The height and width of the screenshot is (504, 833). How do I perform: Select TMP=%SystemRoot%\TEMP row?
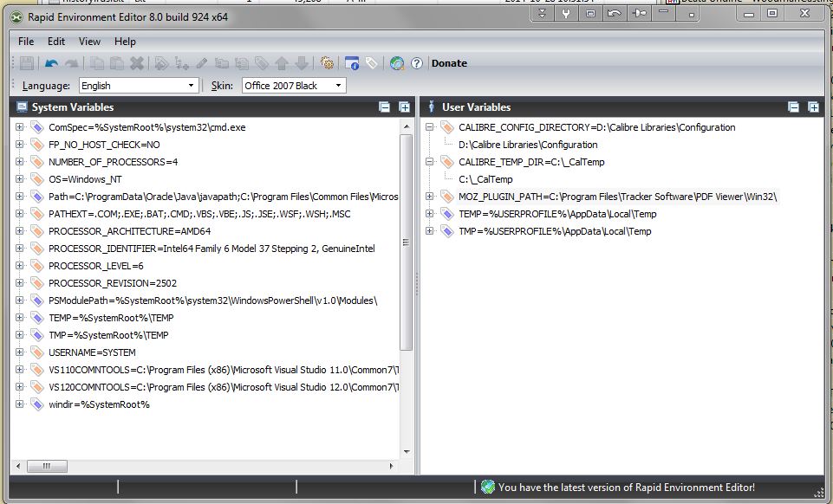[x=108, y=335]
